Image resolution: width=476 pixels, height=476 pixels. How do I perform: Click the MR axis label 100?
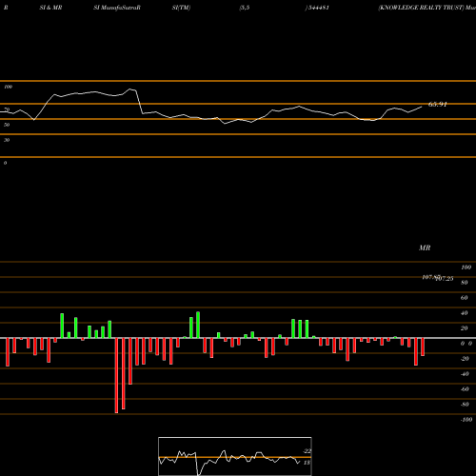(x=466, y=268)
